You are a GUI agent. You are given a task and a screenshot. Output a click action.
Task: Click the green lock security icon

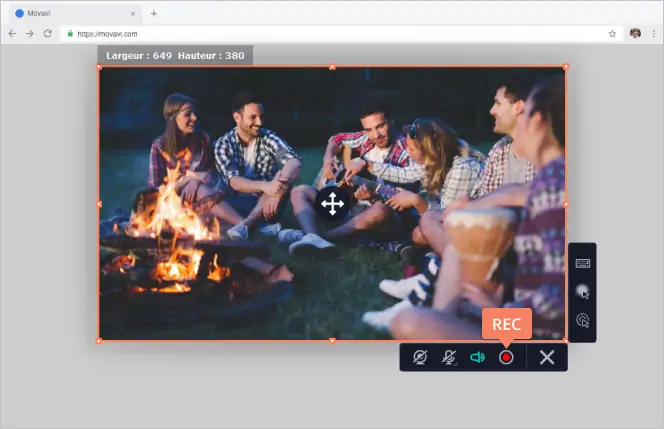point(70,33)
